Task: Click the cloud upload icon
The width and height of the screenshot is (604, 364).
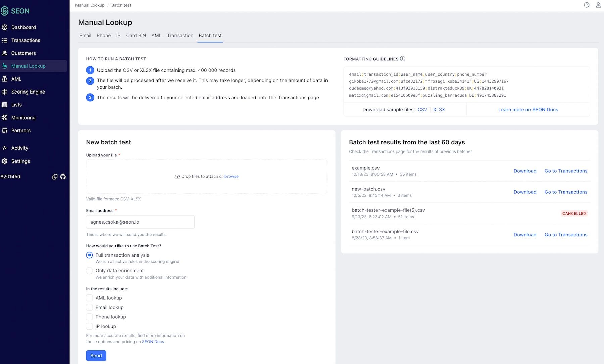Action: click(x=177, y=177)
